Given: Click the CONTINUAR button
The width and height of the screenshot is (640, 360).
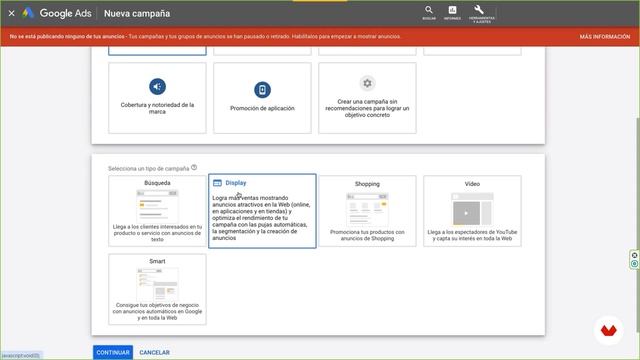Looking at the screenshot, I should [x=113, y=352].
